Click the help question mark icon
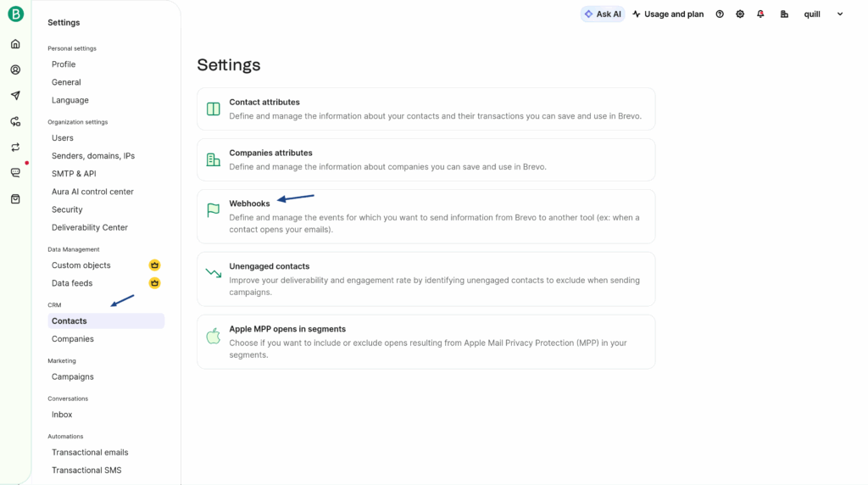Viewport: 868px width, 485px height. [x=720, y=14]
